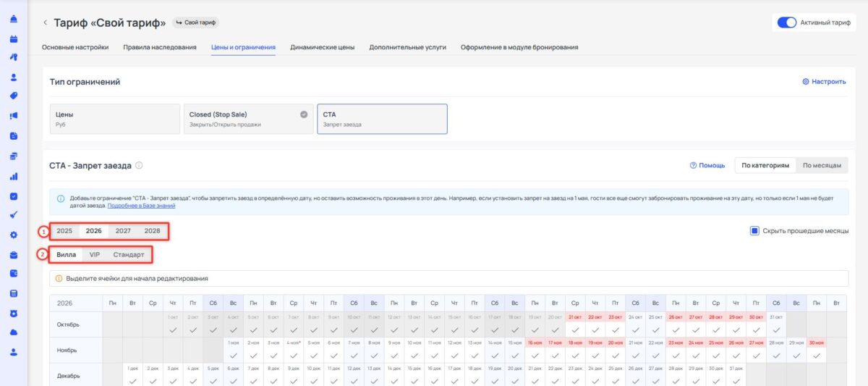Select the 'VIP' room category

point(95,255)
